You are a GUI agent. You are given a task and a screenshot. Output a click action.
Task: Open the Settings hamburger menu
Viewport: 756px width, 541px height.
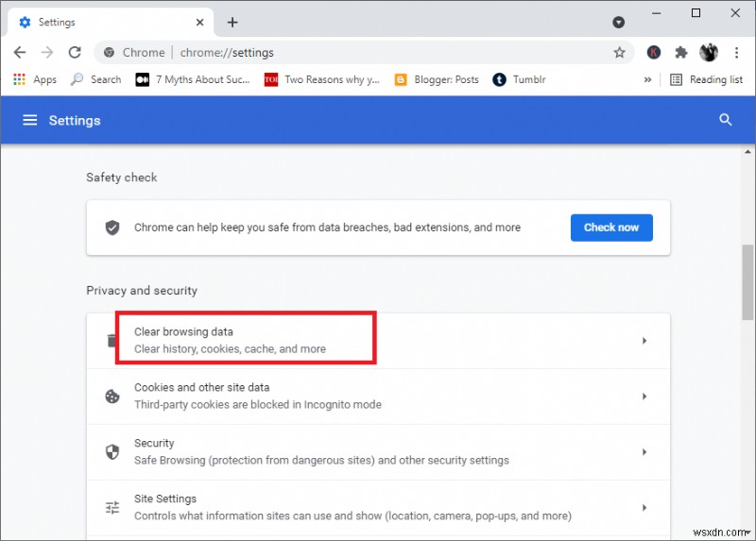coord(30,120)
